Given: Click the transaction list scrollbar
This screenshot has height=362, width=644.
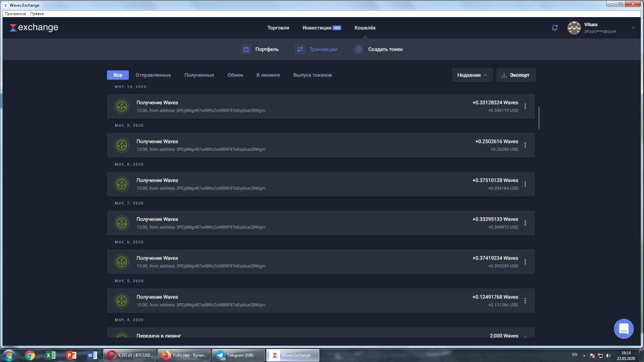Looking at the screenshot, I should [539, 118].
